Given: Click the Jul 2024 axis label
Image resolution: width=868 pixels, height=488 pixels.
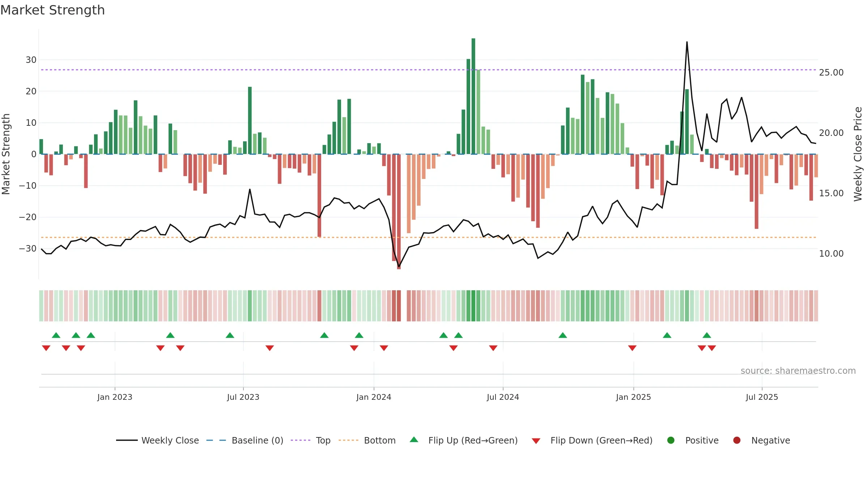Looking at the screenshot, I should tap(503, 397).
